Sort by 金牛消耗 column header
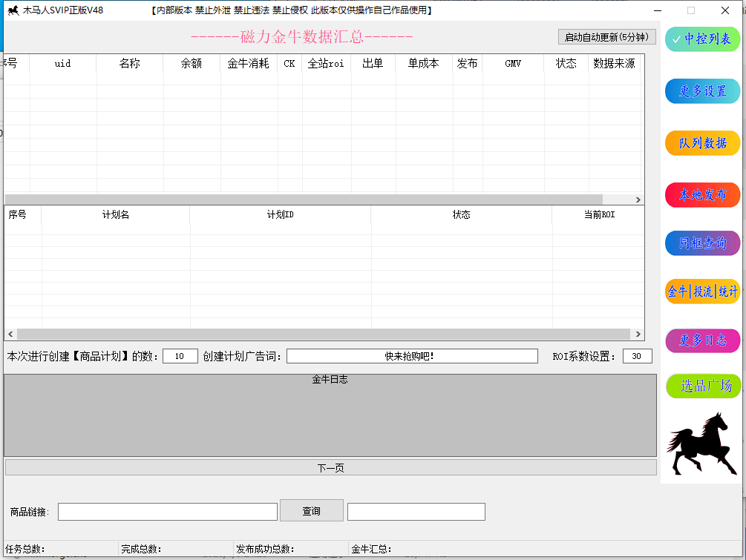The height and width of the screenshot is (560, 746). [x=249, y=63]
